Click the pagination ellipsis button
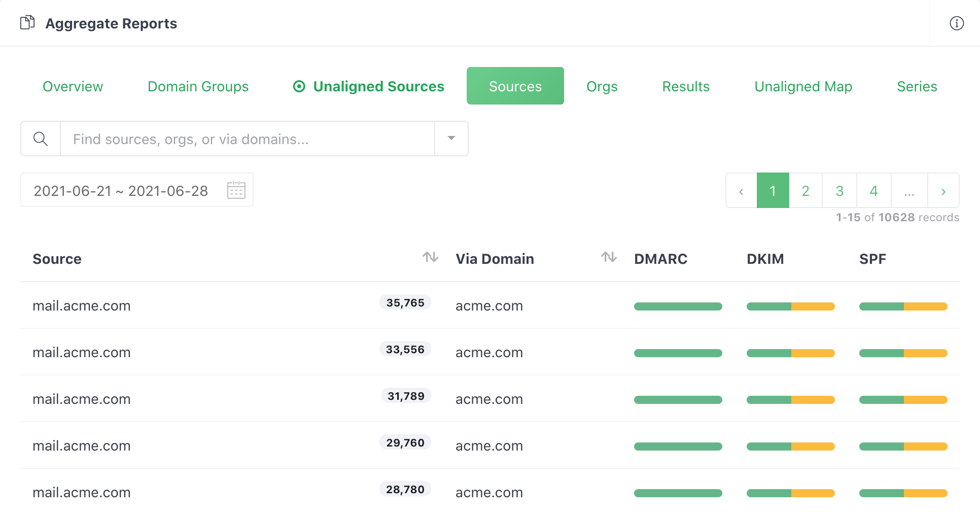Viewport: 980px width, 514px height. (x=909, y=190)
